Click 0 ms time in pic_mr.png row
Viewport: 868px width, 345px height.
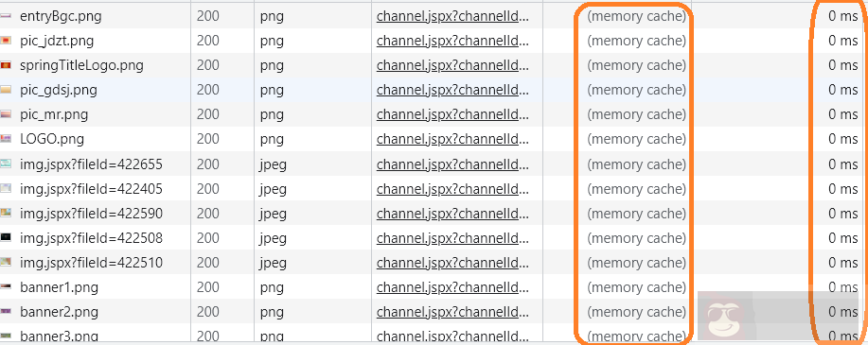pos(843,114)
